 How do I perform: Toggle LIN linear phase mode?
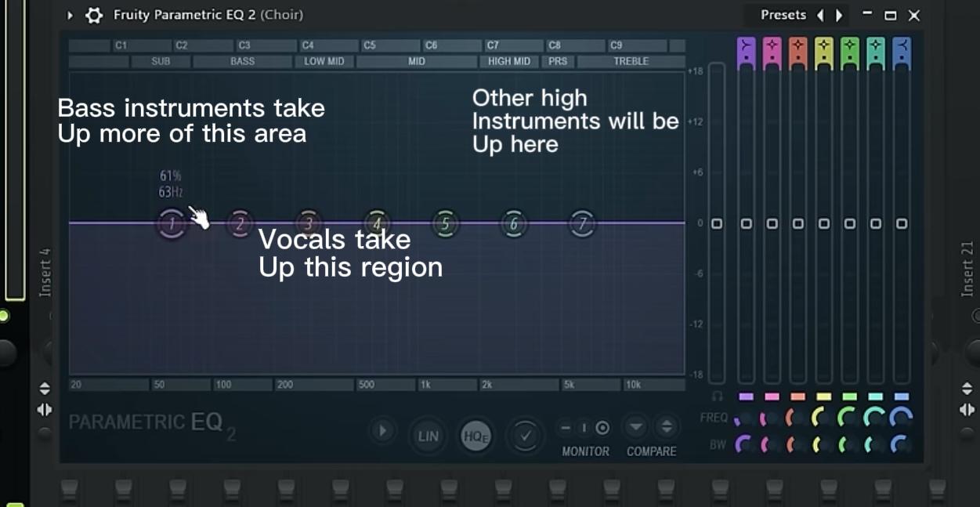click(428, 436)
